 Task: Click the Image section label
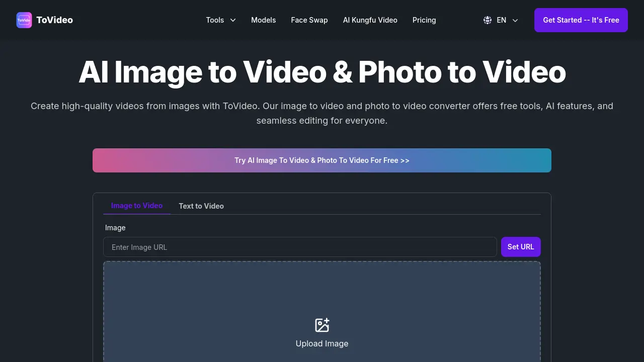[115, 227]
